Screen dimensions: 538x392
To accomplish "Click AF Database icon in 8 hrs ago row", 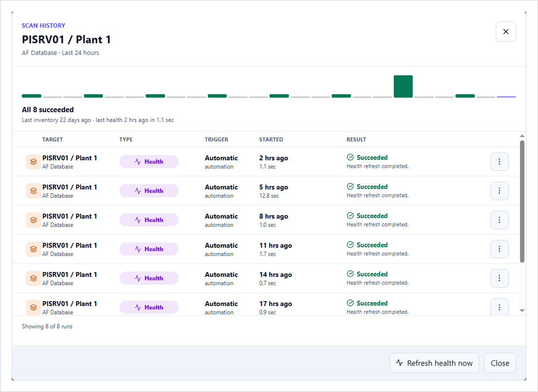I will click(x=34, y=220).
